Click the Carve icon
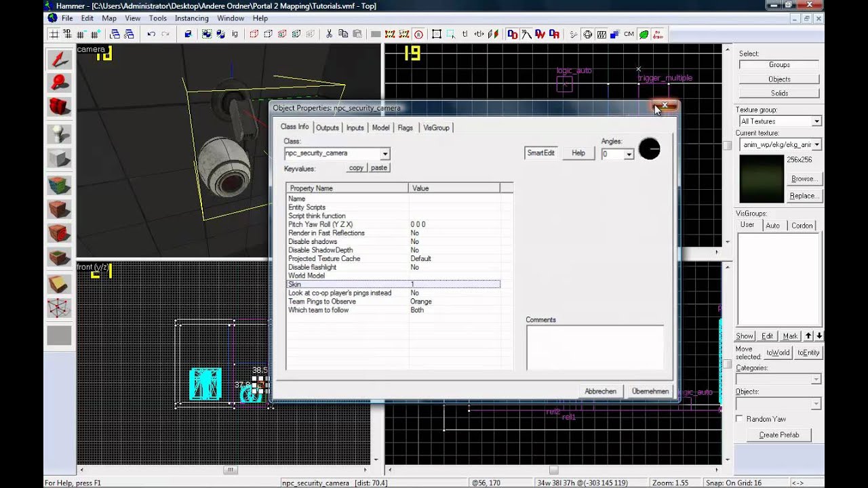The image size is (868, 488). pos(188,34)
